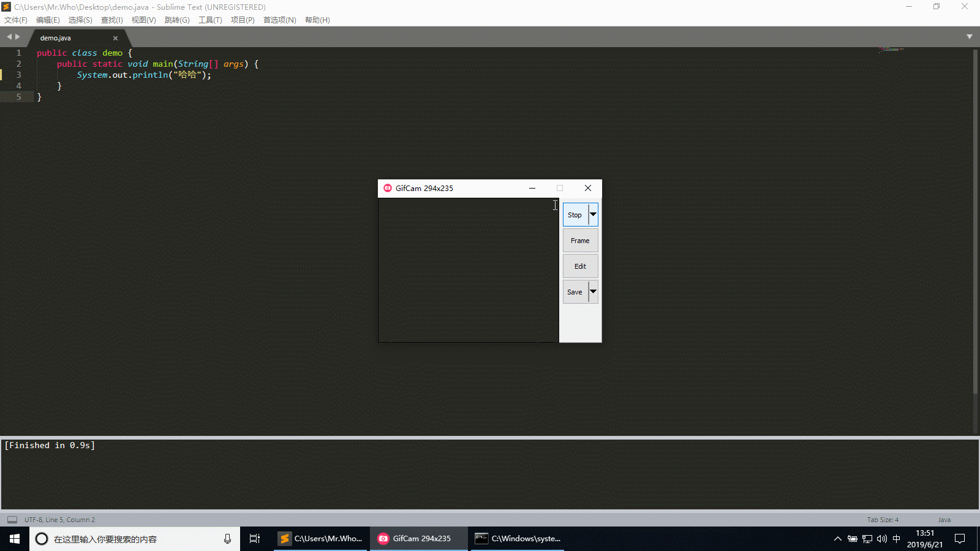Open the 帮助(H) menu
The image size is (980, 551).
pos(317,20)
